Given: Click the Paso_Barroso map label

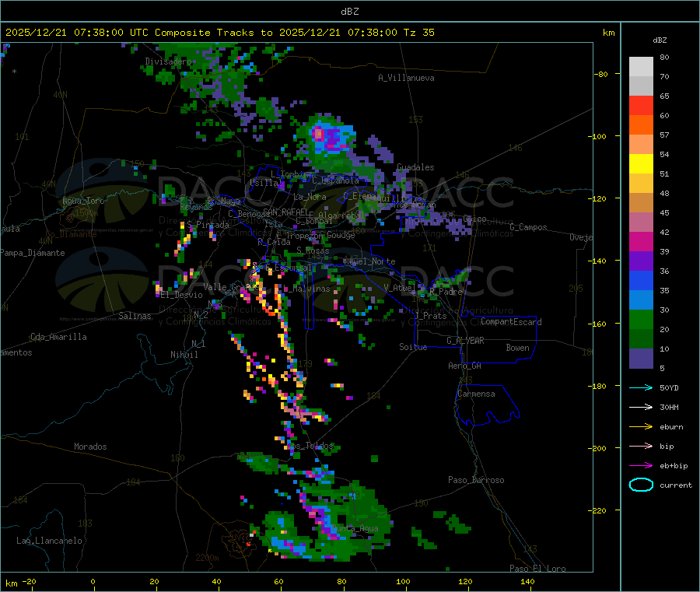Looking at the screenshot, I should coord(476,480).
